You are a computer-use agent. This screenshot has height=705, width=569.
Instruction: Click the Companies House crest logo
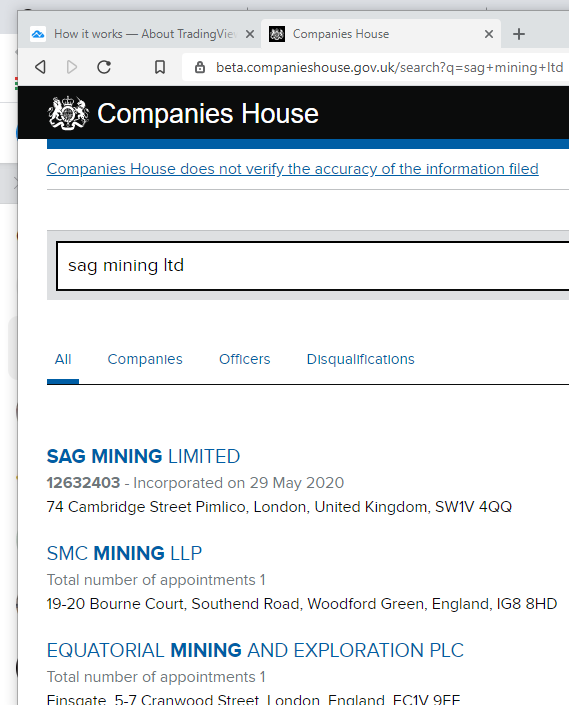point(68,113)
